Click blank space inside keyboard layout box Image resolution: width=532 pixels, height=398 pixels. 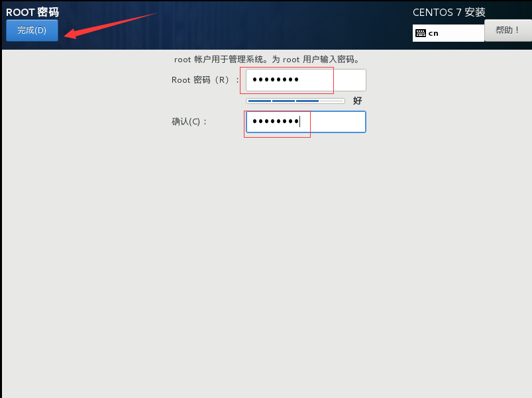(461, 33)
